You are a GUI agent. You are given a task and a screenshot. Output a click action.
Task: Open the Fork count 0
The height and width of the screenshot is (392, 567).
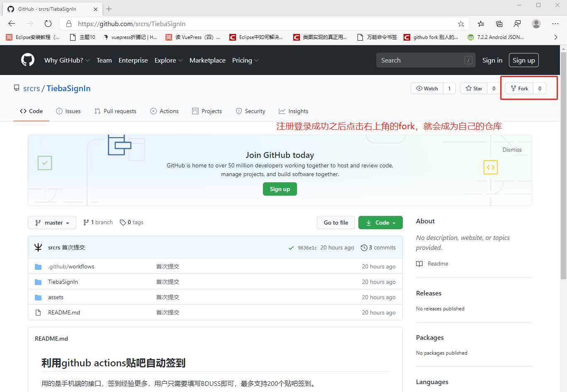540,88
